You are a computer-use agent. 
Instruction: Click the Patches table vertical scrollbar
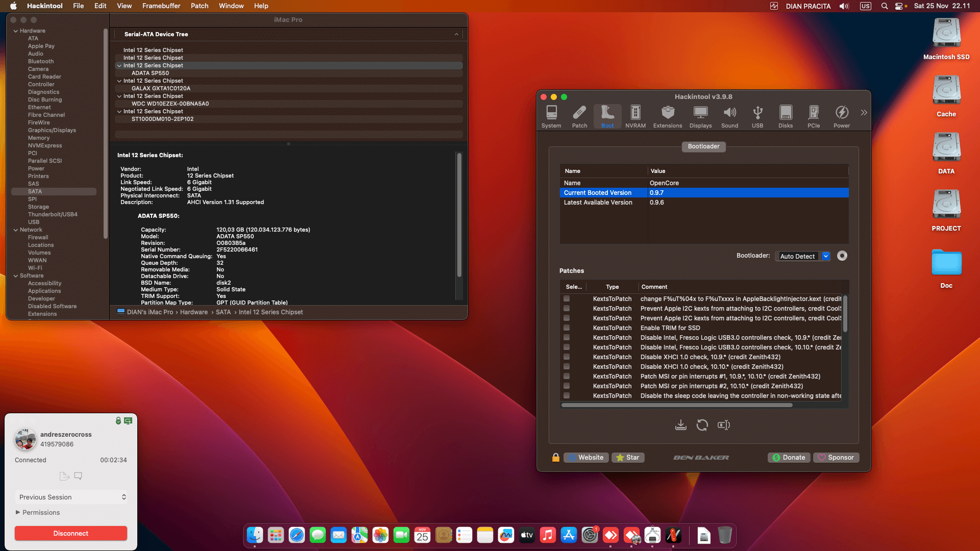(x=845, y=314)
